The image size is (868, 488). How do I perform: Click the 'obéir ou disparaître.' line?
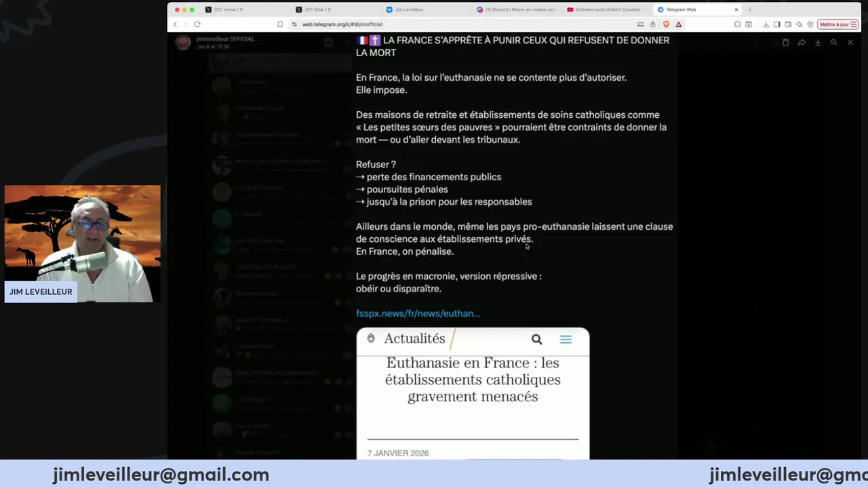(399, 289)
